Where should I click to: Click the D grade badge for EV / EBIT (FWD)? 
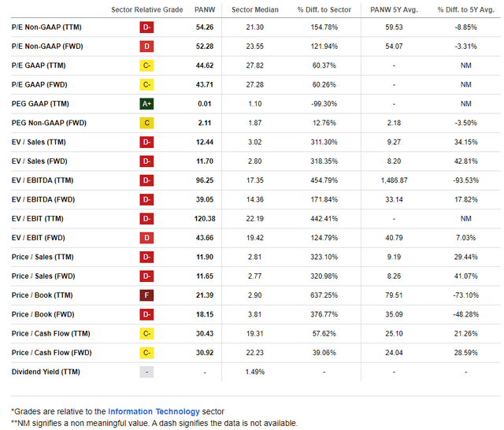(146, 238)
